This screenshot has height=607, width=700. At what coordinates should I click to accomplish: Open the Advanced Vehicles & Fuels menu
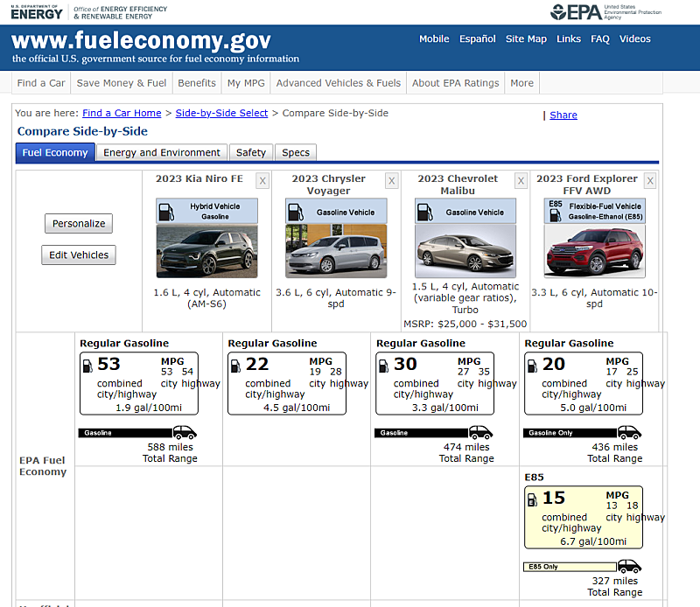339,83
